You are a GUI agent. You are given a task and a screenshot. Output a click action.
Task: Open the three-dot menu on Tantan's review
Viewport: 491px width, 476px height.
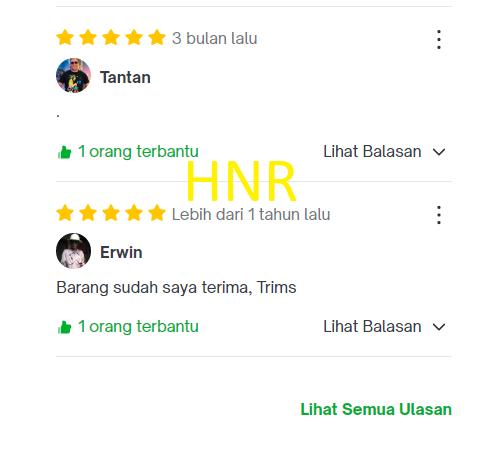point(439,39)
